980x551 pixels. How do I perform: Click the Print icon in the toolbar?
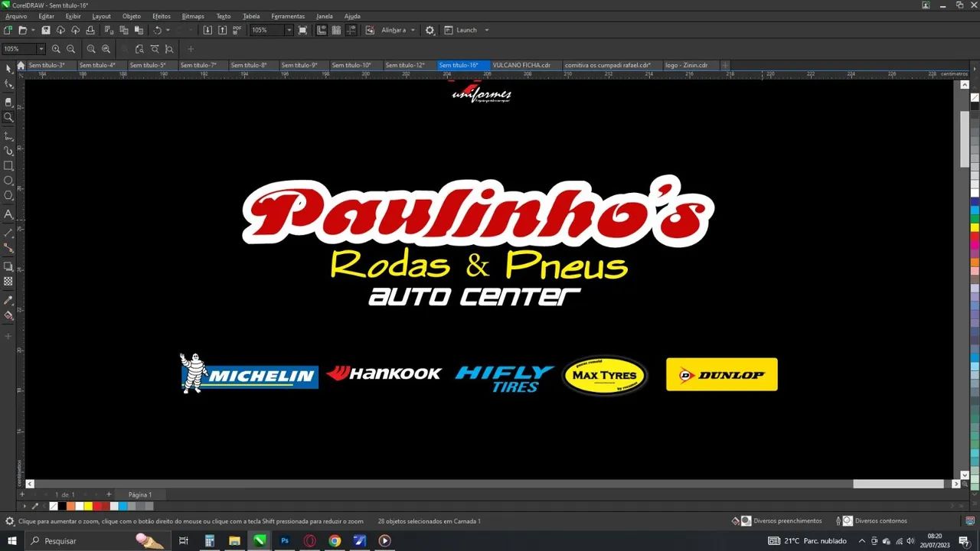90,30
